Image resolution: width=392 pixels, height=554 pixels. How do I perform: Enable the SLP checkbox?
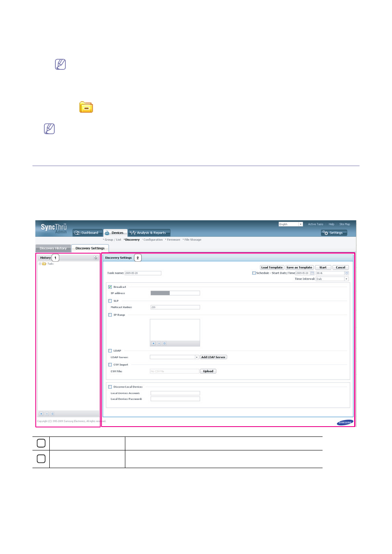click(x=110, y=301)
